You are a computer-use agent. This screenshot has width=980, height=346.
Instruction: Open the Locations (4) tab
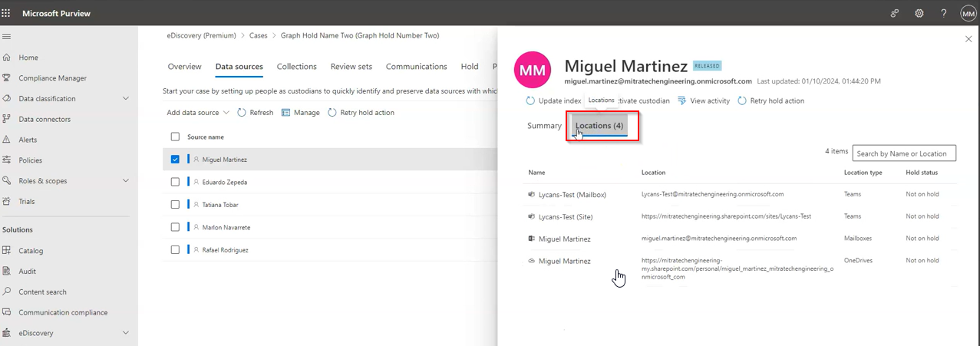click(599, 126)
